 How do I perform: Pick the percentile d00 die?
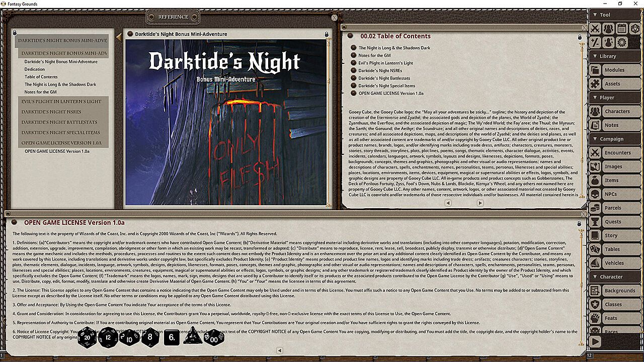(214, 338)
